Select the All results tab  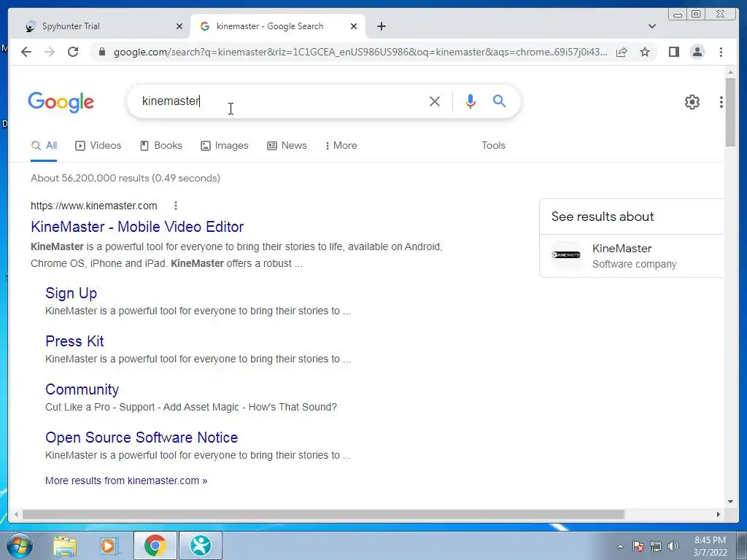click(44, 146)
